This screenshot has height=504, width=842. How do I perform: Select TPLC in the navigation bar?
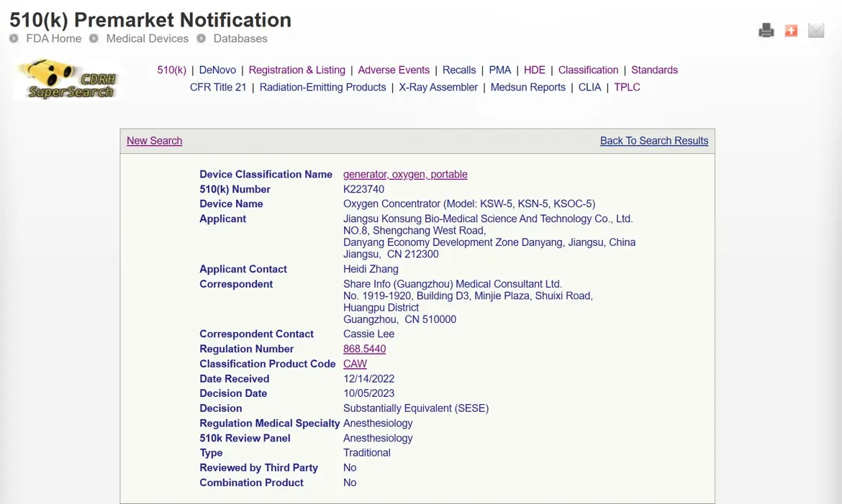pyautogui.click(x=627, y=87)
